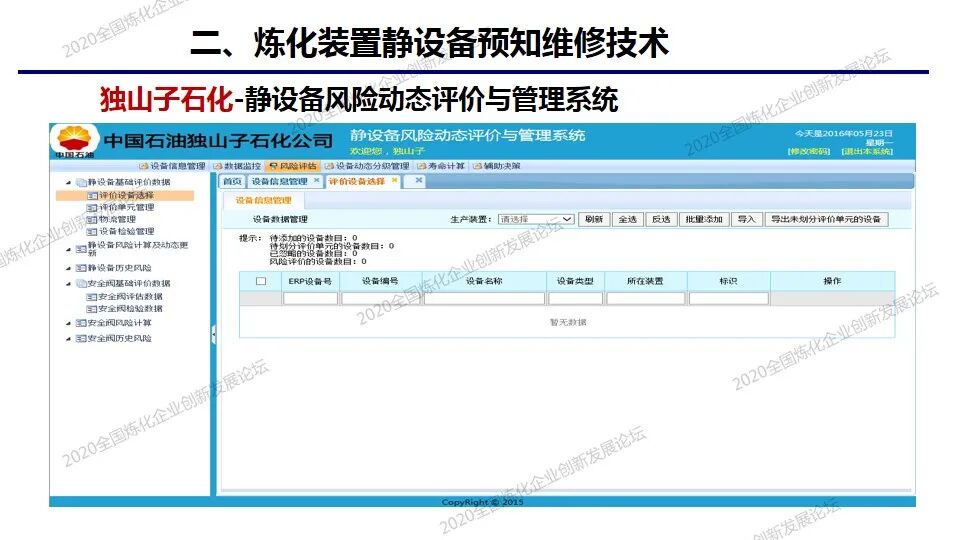Viewport: 960px width, 540px height.
Task: Click the page icon of 评价单元管理 node
Action: click(92, 208)
